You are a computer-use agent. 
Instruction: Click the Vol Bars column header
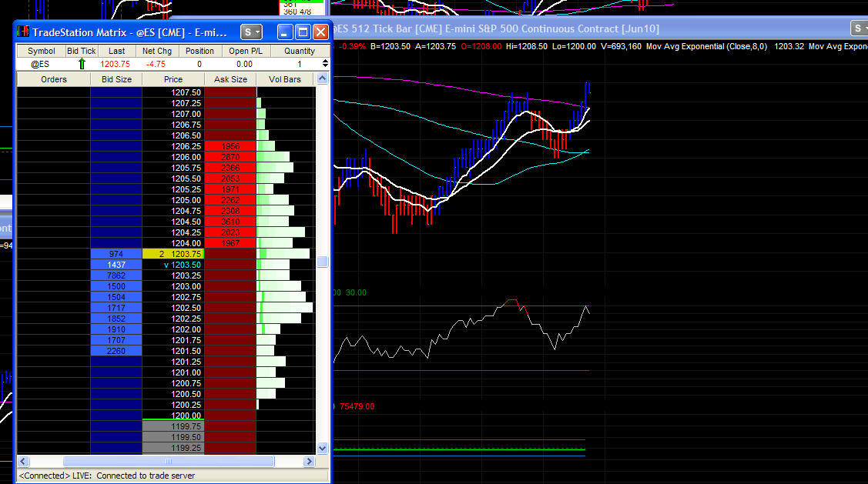[285, 80]
